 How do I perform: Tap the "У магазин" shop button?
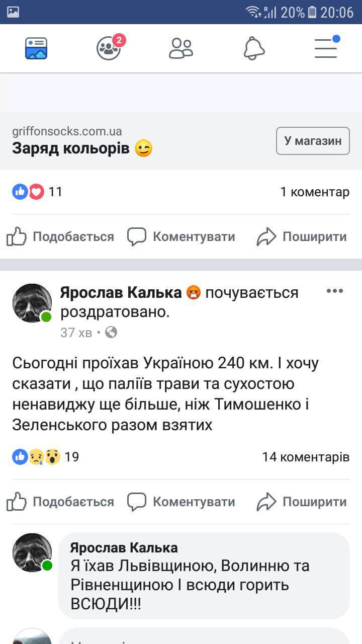point(313,141)
